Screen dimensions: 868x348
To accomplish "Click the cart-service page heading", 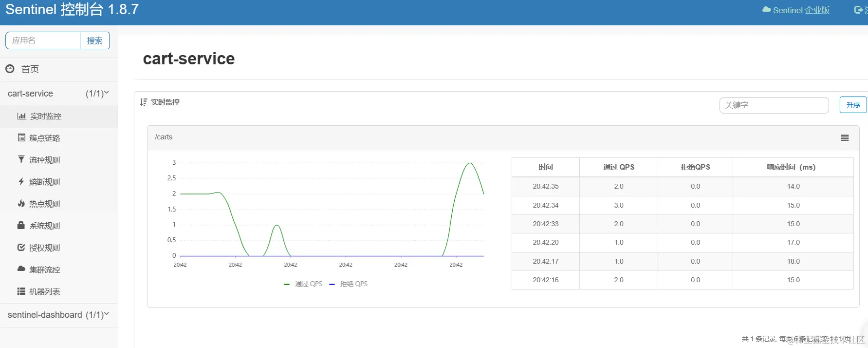I will pos(189,58).
